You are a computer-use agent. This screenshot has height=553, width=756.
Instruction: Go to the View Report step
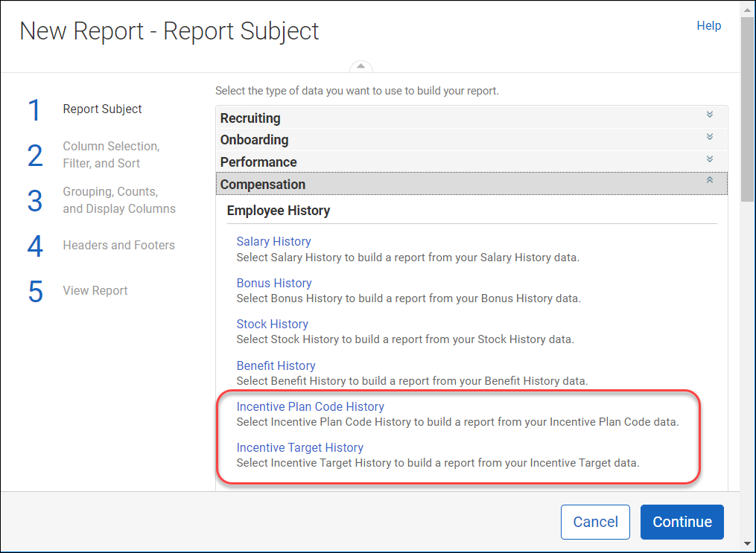[x=95, y=290]
